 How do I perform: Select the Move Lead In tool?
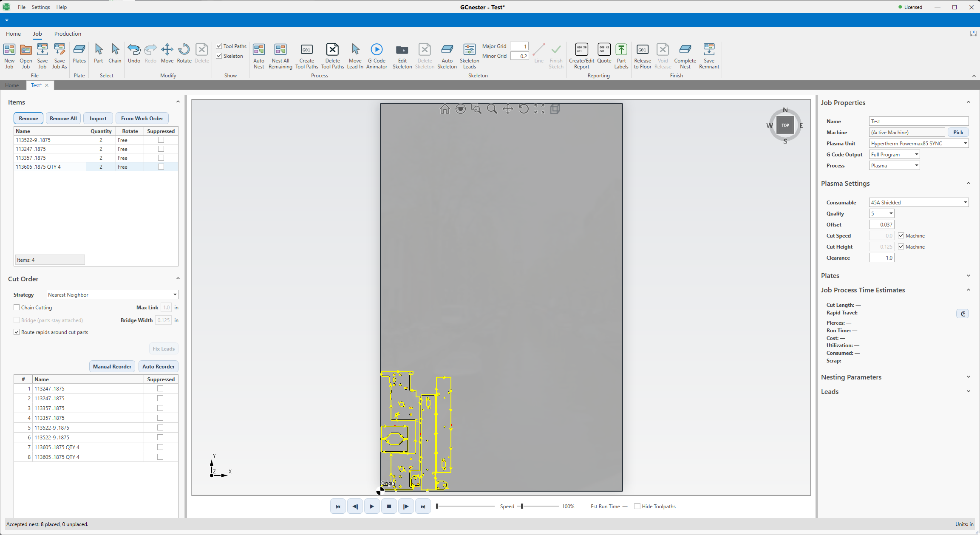355,56
